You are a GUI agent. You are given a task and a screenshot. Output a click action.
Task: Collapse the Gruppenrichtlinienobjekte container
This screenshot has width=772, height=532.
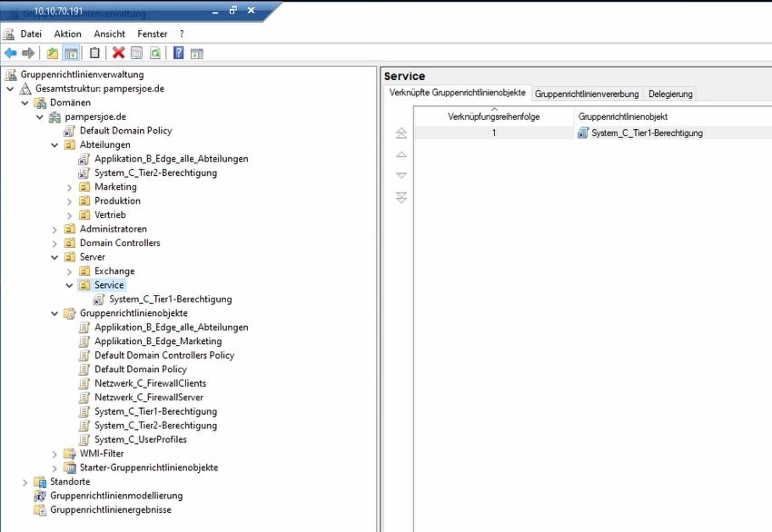[54, 313]
